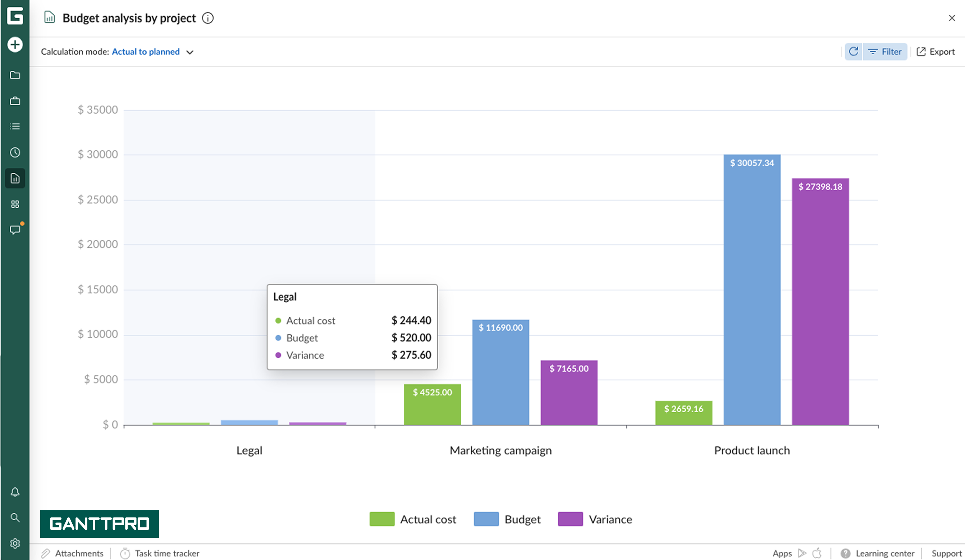This screenshot has height=560, width=965.
Task: Create a new item via the plus icon
Action: pyautogui.click(x=15, y=45)
